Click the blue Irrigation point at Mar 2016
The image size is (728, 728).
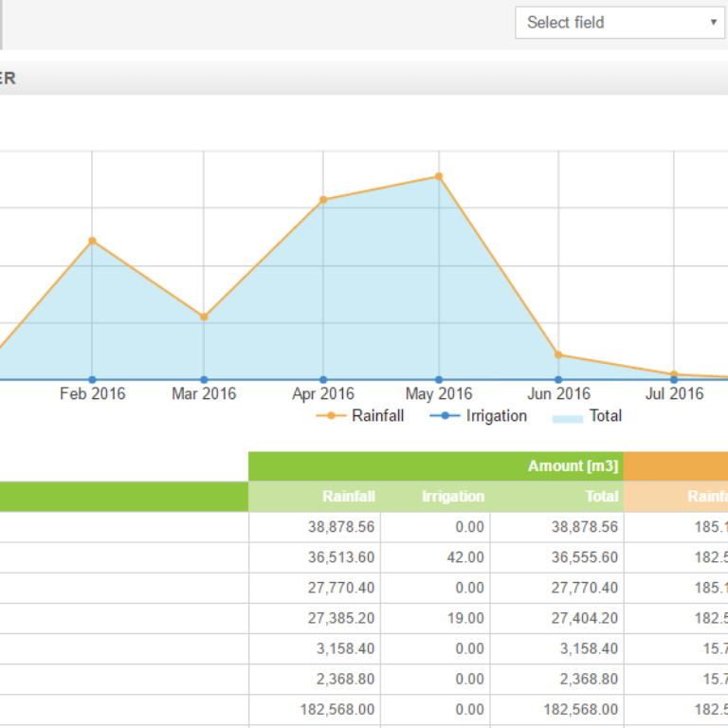click(204, 380)
